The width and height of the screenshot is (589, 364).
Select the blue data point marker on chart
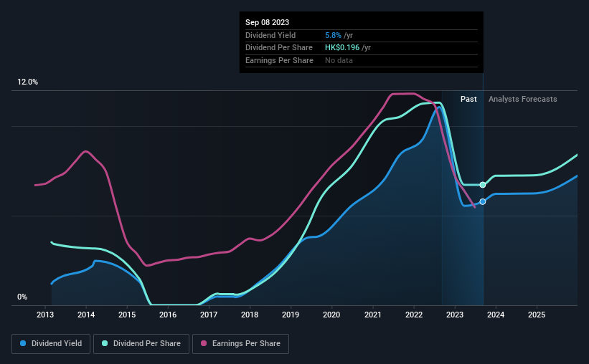click(x=483, y=201)
